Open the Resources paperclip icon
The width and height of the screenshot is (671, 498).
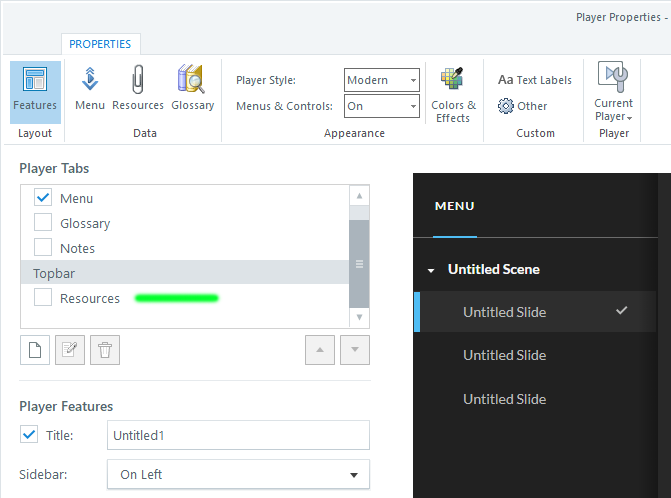[x=138, y=90]
